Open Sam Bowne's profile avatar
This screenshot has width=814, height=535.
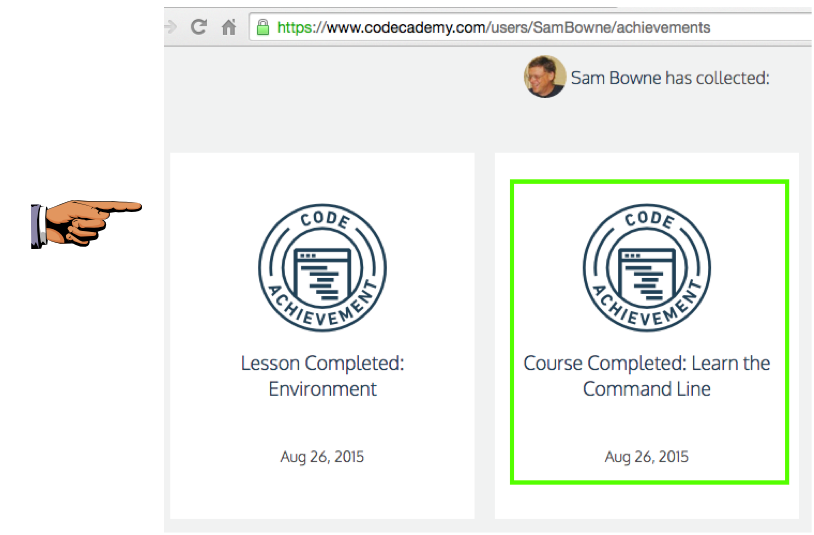click(x=545, y=77)
